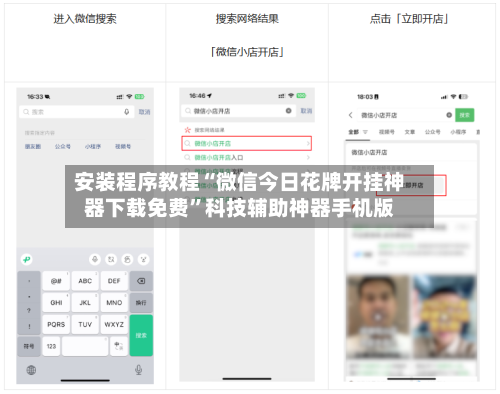Open the 微信小店开店 result card title
Screen dimensions: 500x394
tap(369, 152)
